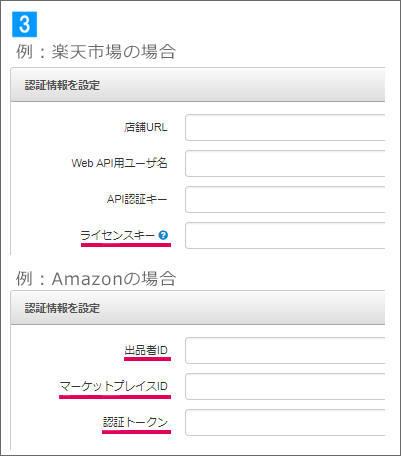Image resolution: width=401 pixels, height=456 pixels.
Task: Click the 例：楽天市場の場合 heading
Action: tap(96, 52)
